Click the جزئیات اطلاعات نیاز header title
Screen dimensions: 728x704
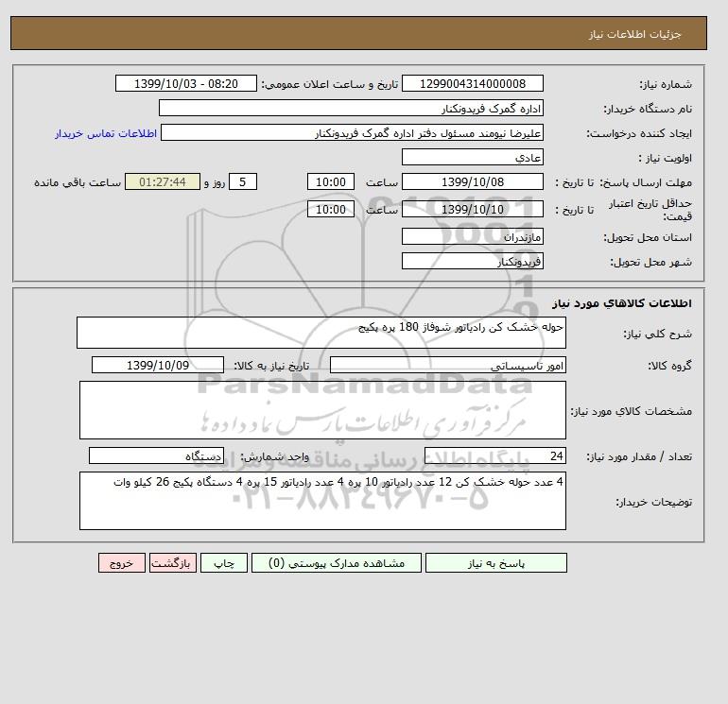tap(634, 34)
